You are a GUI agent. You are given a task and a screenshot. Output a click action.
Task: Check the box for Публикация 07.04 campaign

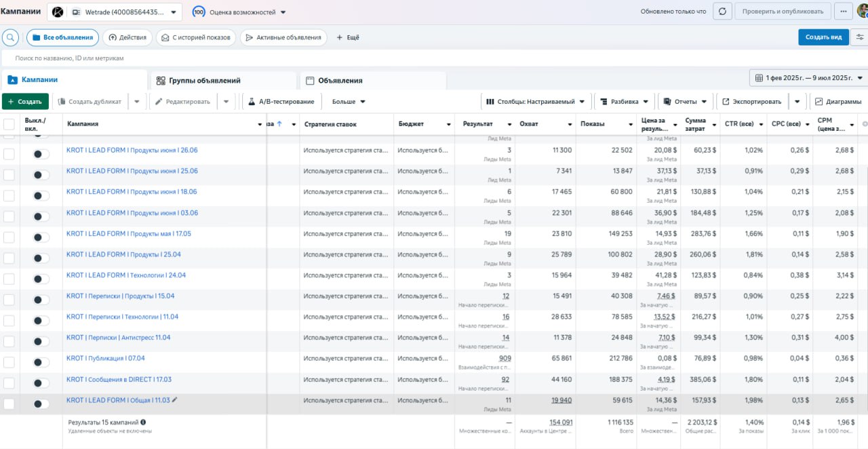(9, 362)
